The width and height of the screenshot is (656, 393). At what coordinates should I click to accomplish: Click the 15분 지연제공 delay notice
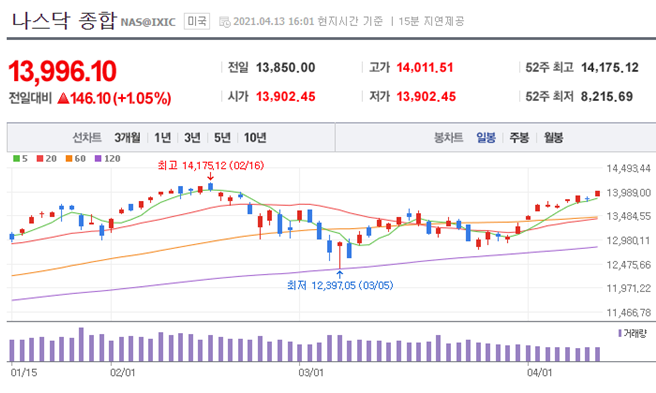tap(431, 21)
